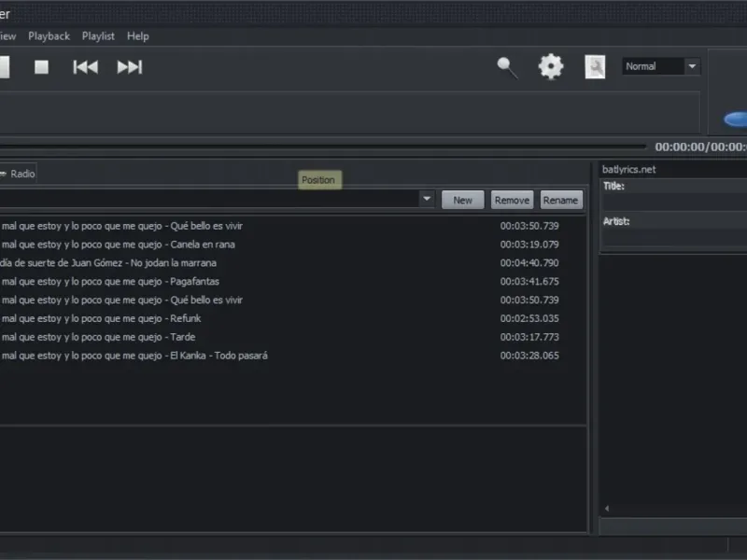The height and width of the screenshot is (560, 747).
Task: Click the playback position seek bar
Action: pyautogui.click(x=323, y=147)
